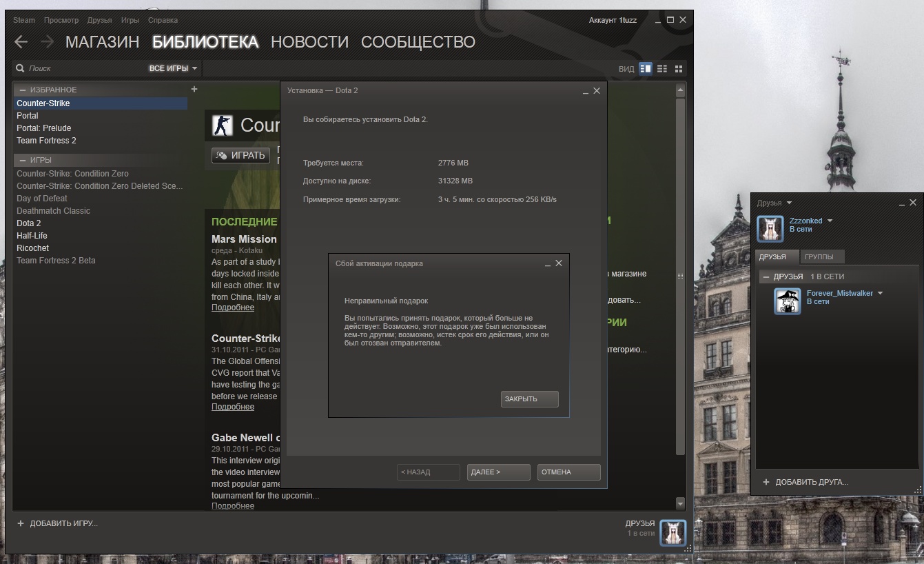Click the < НАЗАД button
Screen dimensions: 924x564
pos(428,472)
